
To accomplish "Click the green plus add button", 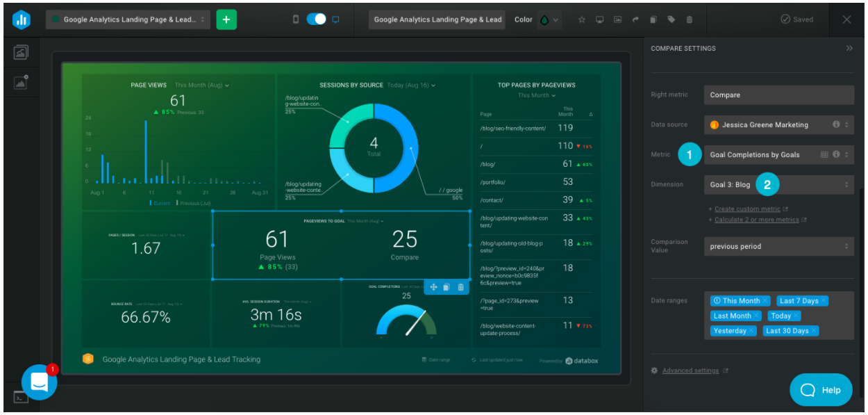I will coord(226,19).
